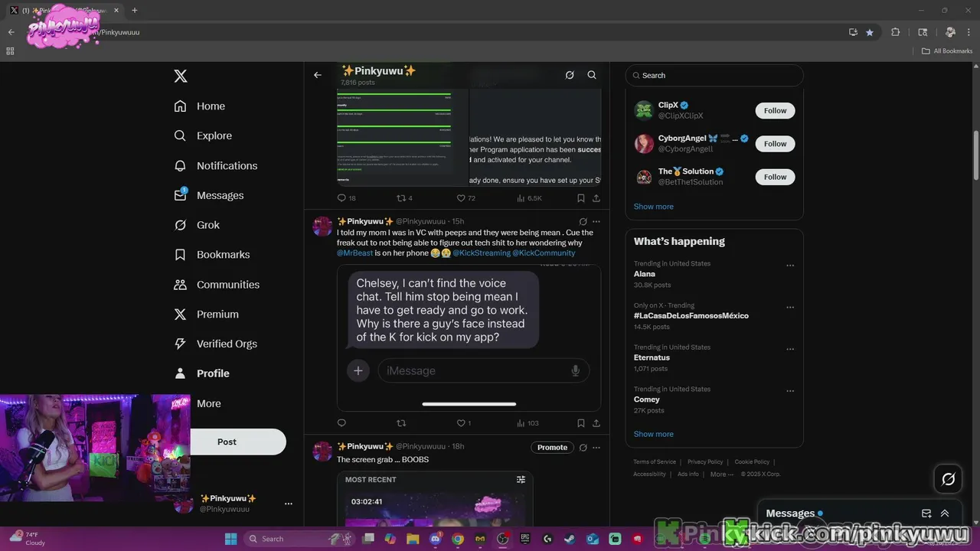The image size is (980, 551).
Task: Open All Bookmarks folder
Action: [x=947, y=51]
